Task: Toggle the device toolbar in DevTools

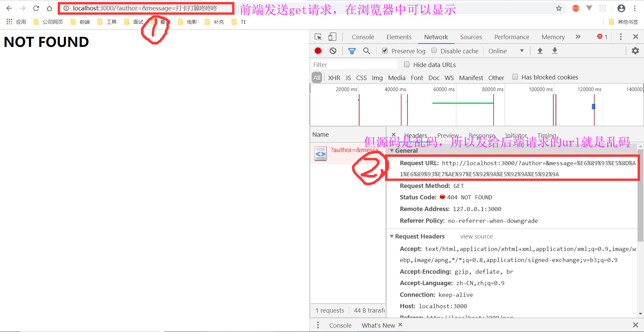Action: [x=332, y=37]
